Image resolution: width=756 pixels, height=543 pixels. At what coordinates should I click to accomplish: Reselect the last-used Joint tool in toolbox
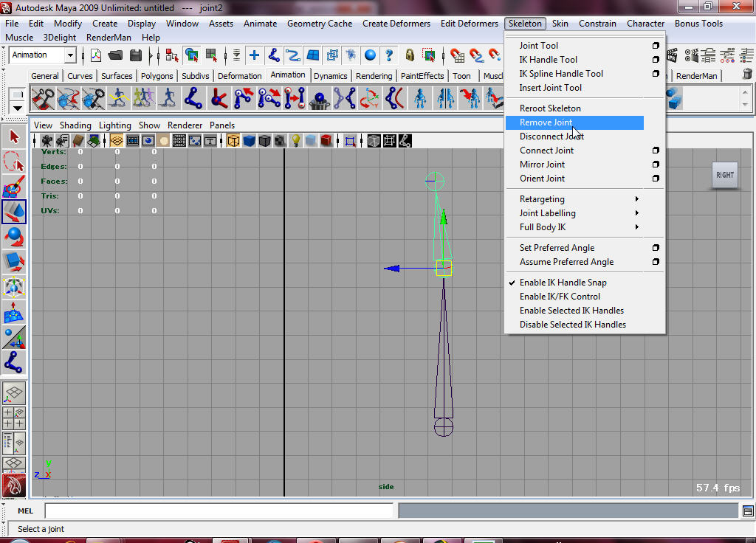pyautogui.click(x=14, y=362)
